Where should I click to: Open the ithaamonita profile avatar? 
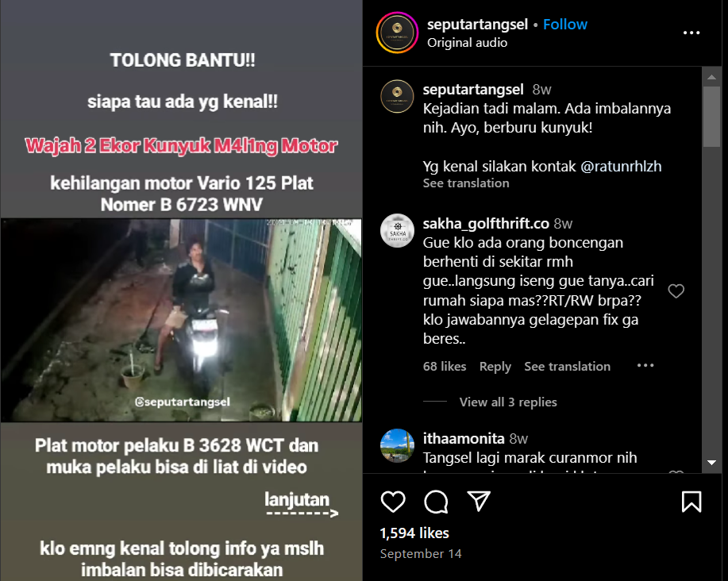tap(398, 445)
